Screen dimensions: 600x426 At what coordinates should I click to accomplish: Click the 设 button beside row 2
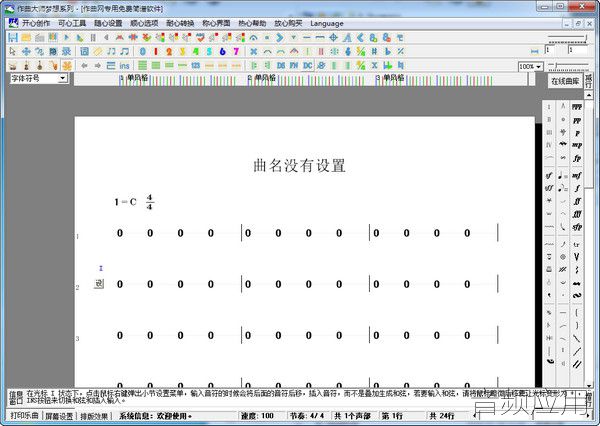coord(99,284)
